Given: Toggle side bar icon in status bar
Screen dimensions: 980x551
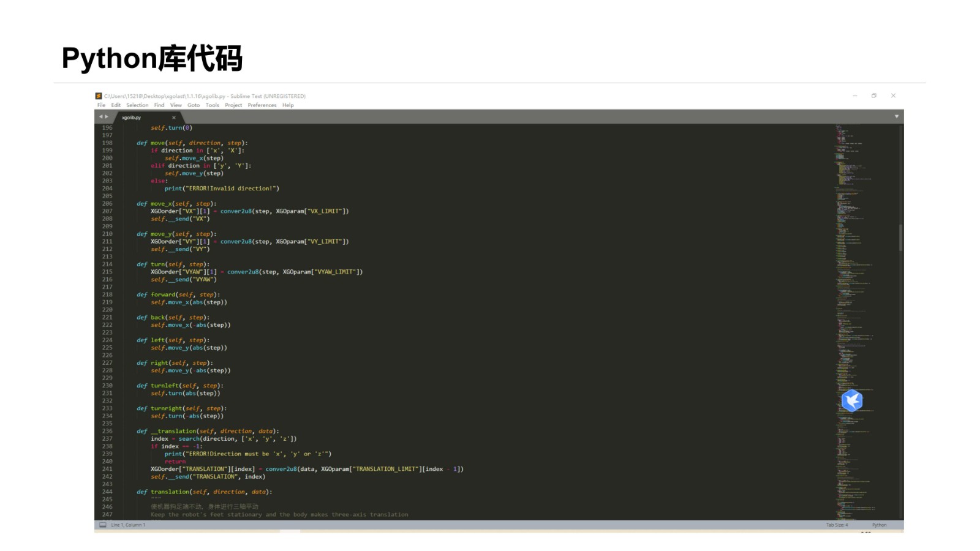Looking at the screenshot, I should click(x=103, y=525).
